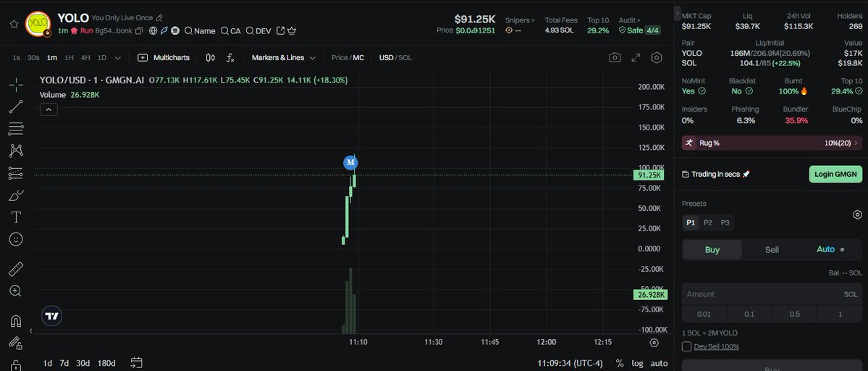Viewport: 868px width, 371px height.
Task: Open chart settings hexagon icon in toolbar
Action: [x=657, y=57]
